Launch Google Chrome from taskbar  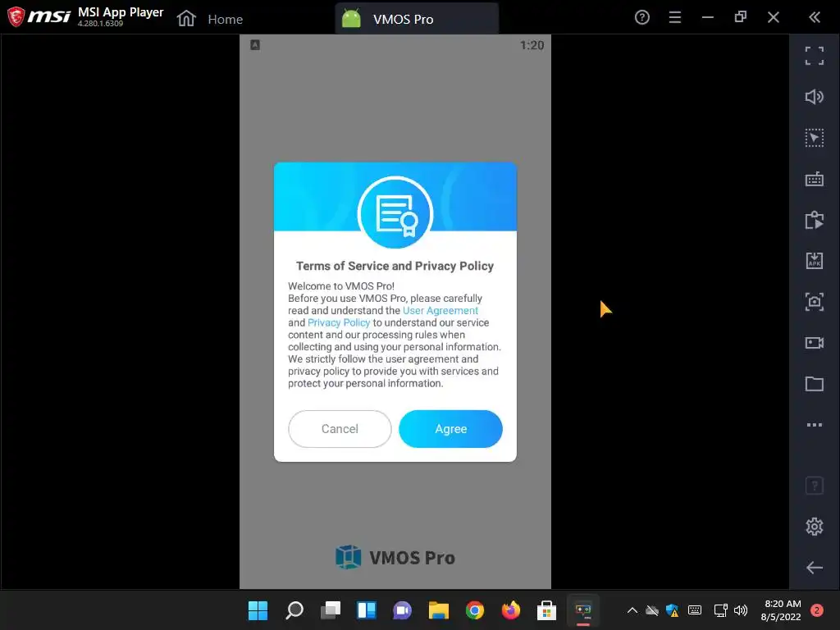[475, 610]
